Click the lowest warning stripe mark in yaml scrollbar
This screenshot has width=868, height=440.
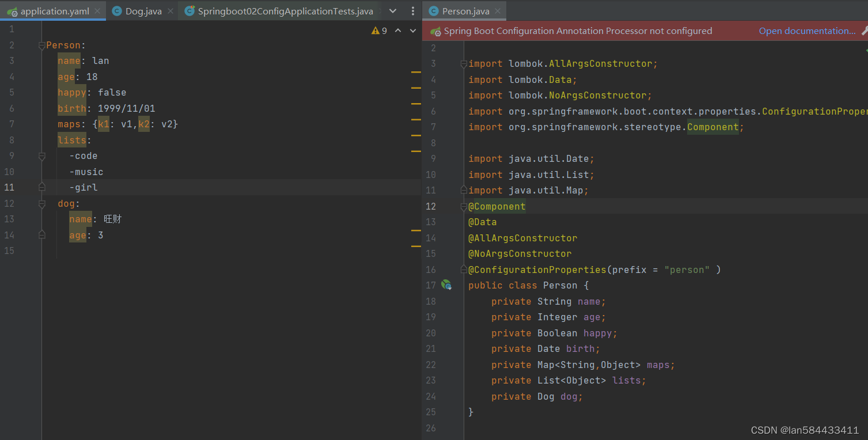(416, 246)
